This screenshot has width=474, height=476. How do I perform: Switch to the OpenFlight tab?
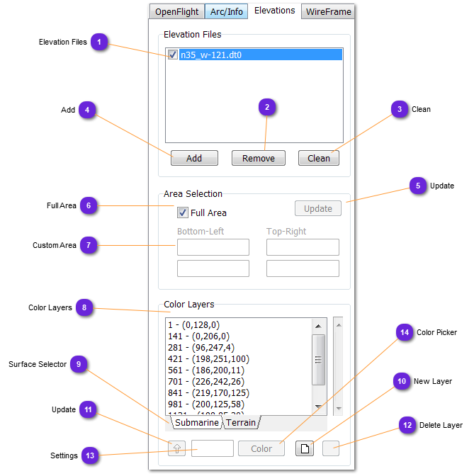(x=177, y=12)
